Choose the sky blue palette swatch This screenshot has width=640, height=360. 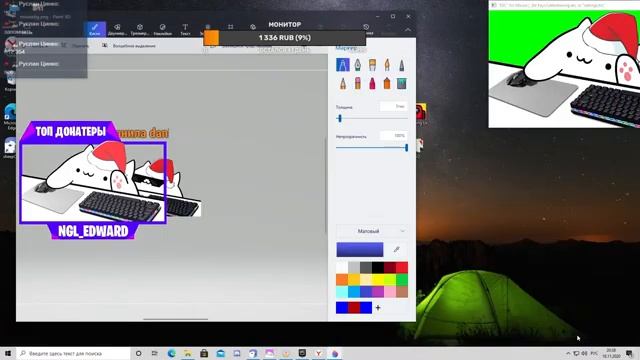click(354, 291)
